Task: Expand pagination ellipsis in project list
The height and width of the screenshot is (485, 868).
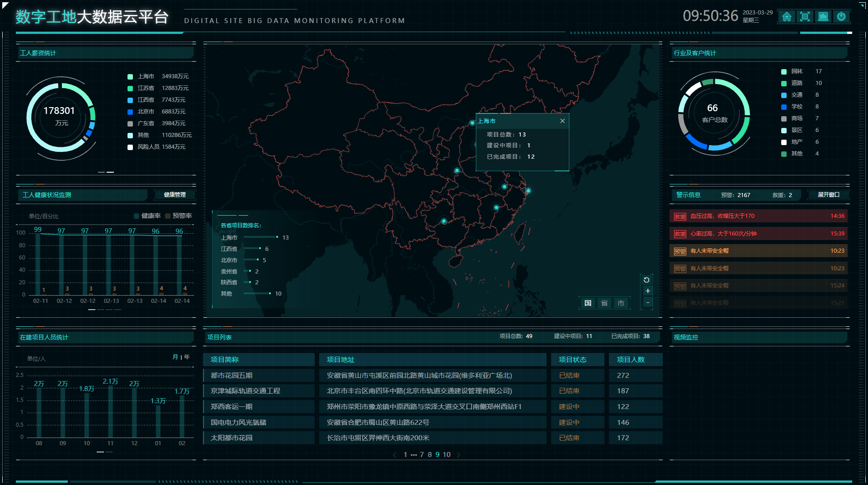Action: [414, 455]
